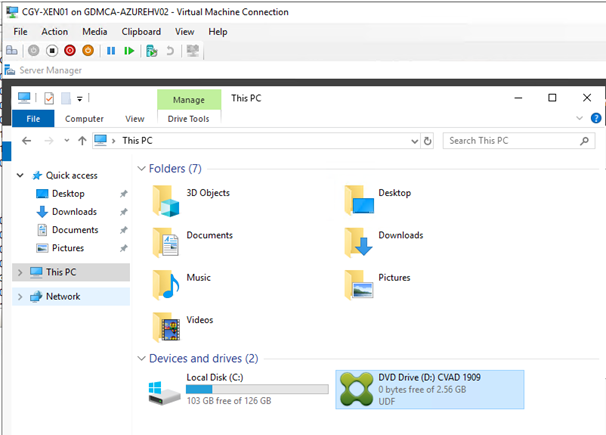Image resolution: width=606 pixels, height=435 pixels.
Task: Click Ctrl+Alt+Delete icon in VM toolbar
Action: click(12, 51)
